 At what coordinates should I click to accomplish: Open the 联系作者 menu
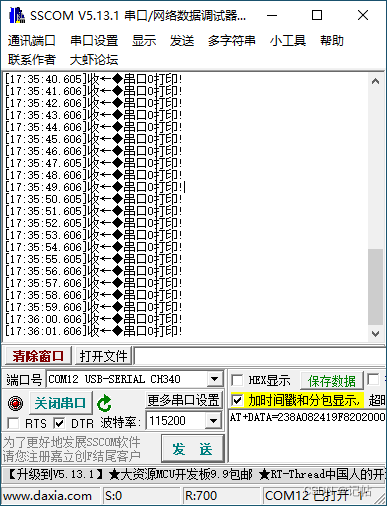point(32,60)
